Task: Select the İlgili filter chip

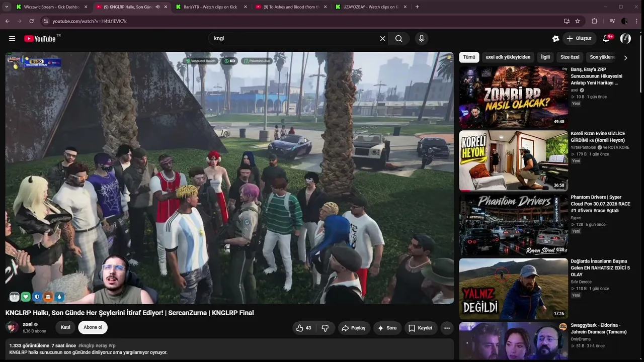Action: (545, 57)
